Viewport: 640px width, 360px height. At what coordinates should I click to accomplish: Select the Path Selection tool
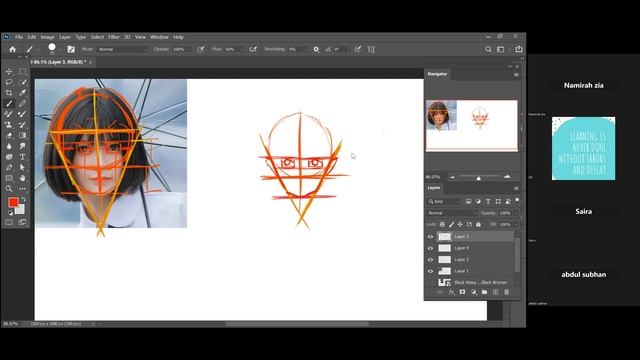click(22, 167)
